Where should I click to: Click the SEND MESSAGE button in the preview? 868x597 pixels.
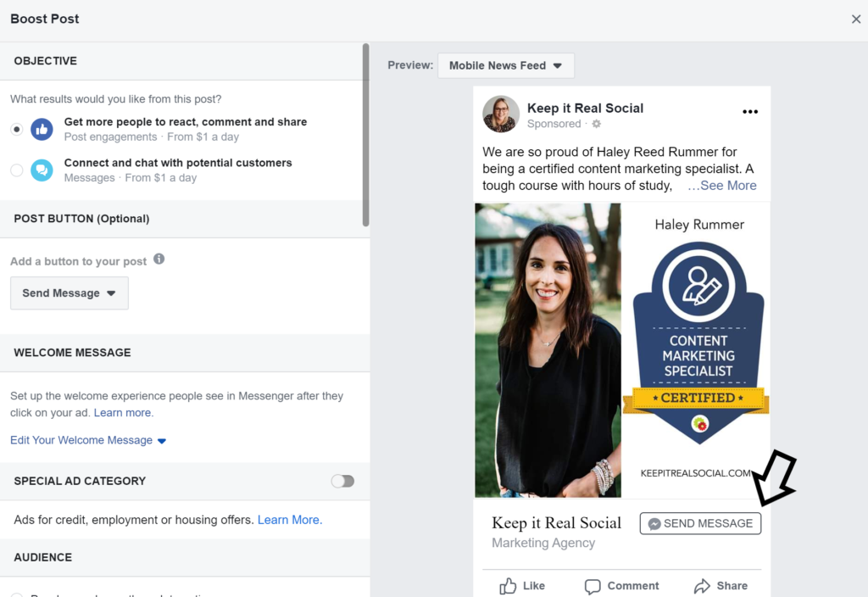(700, 523)
